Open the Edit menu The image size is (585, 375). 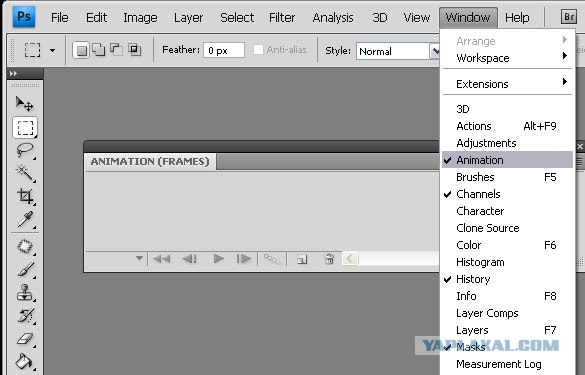pyautogui.click(x=96, y=18)
